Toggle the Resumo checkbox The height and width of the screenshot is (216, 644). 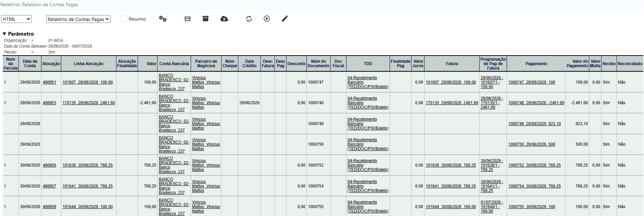point(124,19)
